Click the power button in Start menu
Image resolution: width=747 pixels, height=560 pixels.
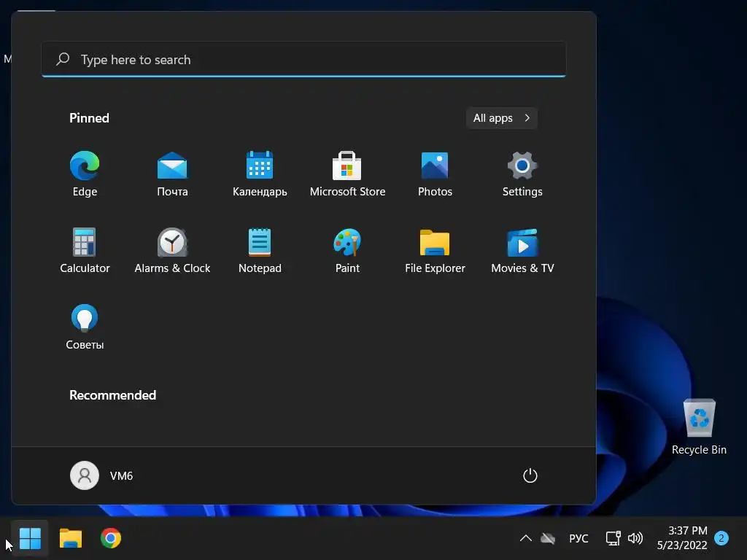[530, 475]
